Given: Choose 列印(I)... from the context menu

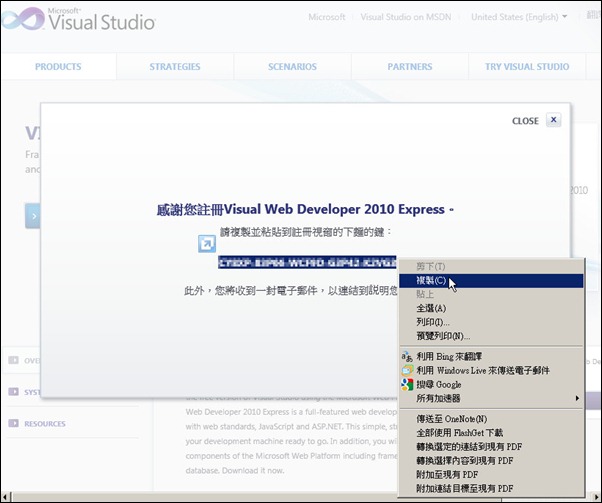Looking at the screenshot, I should 491,322.
